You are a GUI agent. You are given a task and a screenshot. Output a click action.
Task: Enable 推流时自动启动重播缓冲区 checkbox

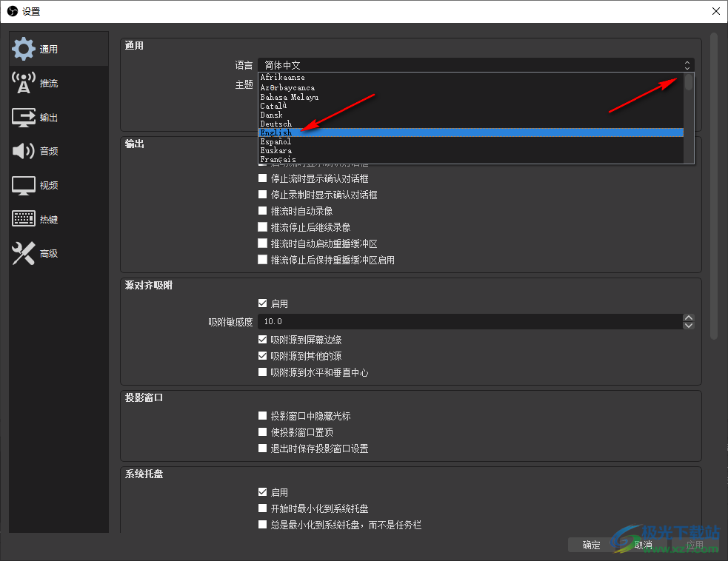[262, 243]
